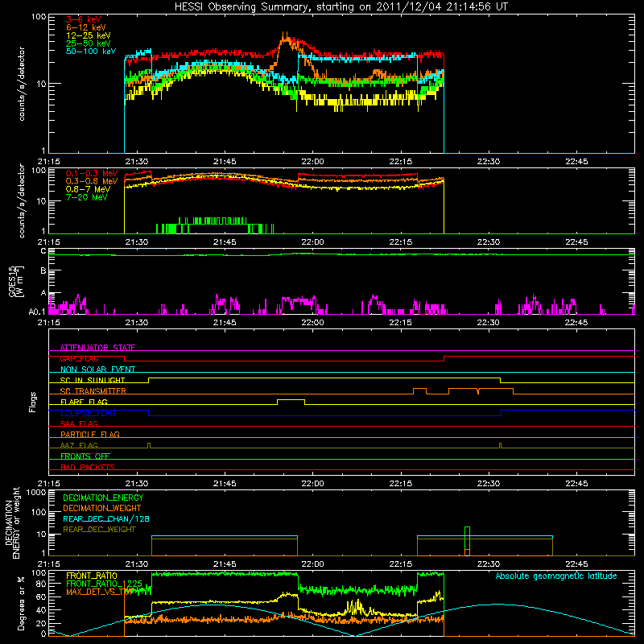
Task: Click the SC_TRANSMITTER flag label
Action: pos(93,391)
